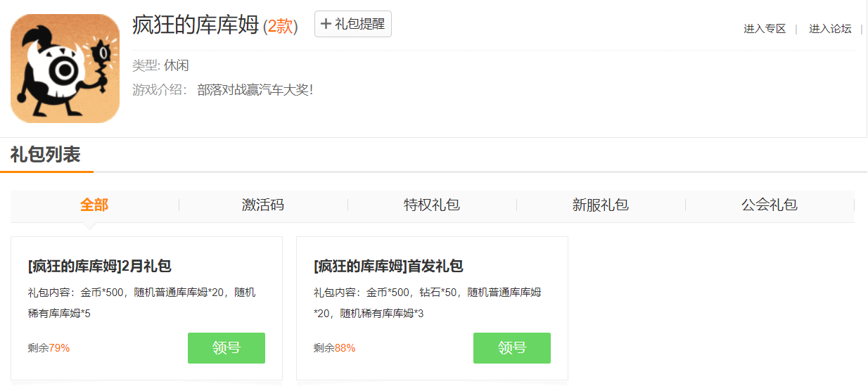Click the 疯狂的库库姆 game icon thumbnail

65,68
